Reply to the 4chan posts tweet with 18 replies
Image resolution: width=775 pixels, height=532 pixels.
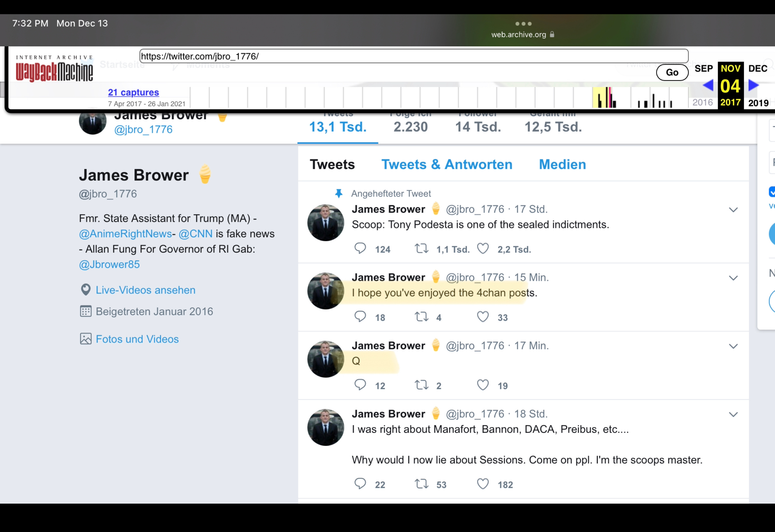[x=360, y=317]
